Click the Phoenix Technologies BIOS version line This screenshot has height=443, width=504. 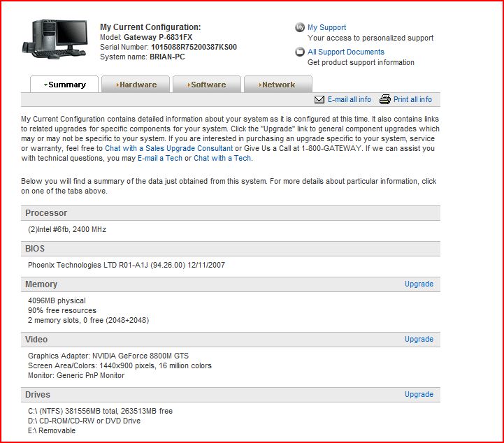127,265
